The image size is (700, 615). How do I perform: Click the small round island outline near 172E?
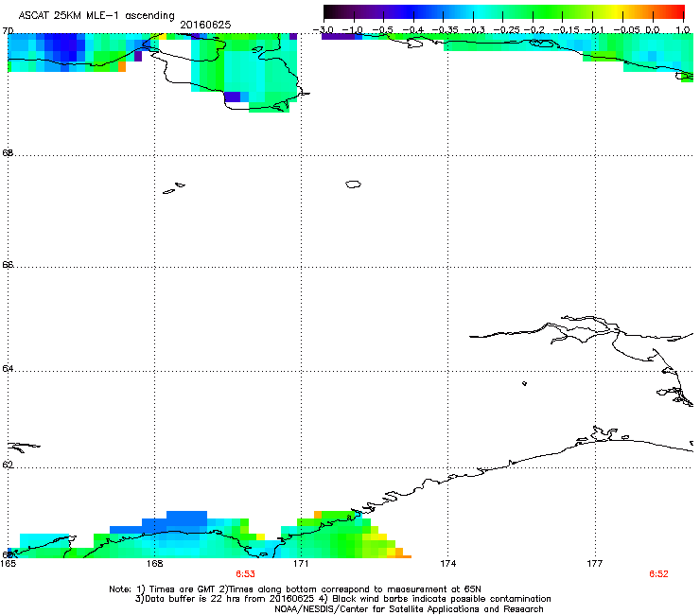coord(353,184)
